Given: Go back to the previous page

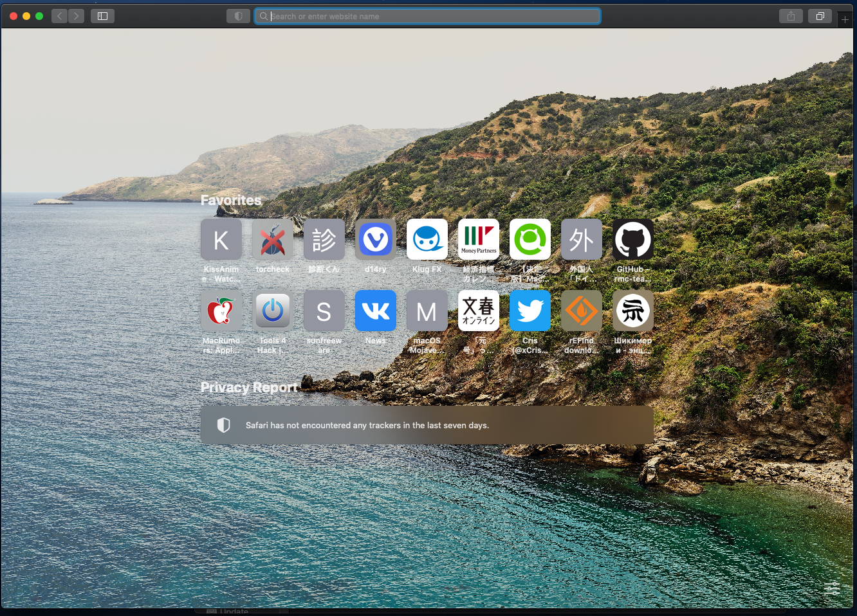Looking at the screenshot, I should tap(60, 16).
